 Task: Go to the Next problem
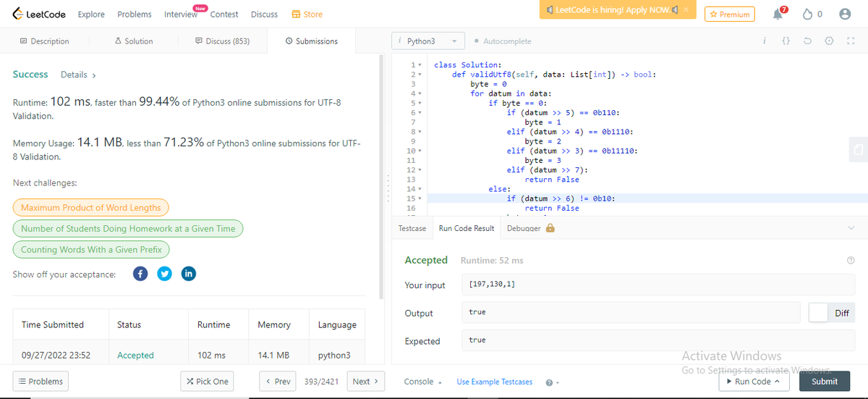coord(367,382)
